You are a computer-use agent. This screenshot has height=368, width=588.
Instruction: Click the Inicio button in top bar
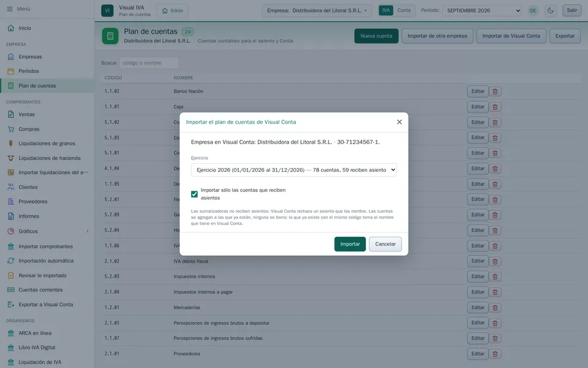click(x=173, y=10)
